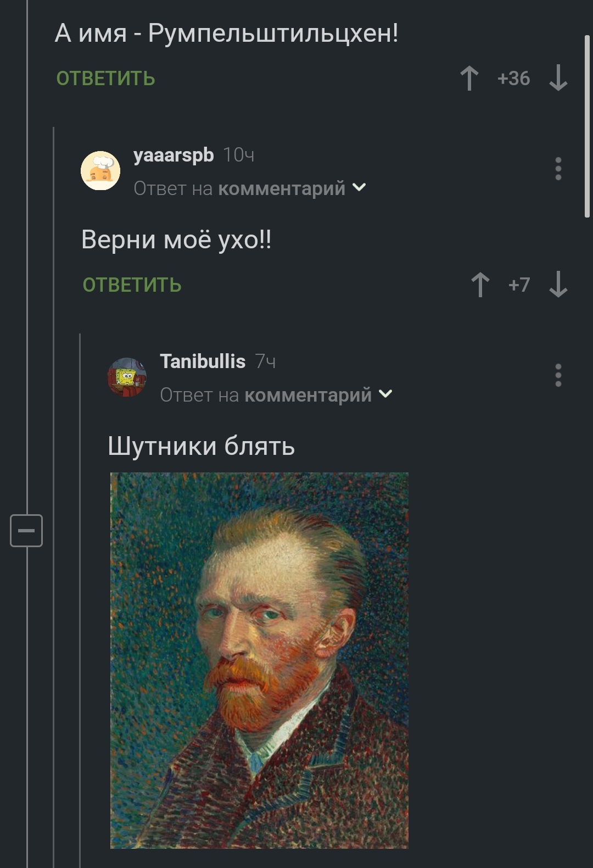Collapse comment thread with minus box

pyautogui.click(x=26, y=531)
